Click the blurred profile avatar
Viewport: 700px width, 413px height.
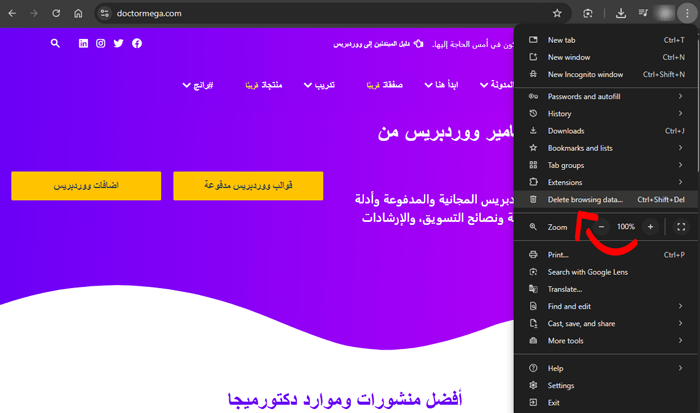[x=665, y=13]
